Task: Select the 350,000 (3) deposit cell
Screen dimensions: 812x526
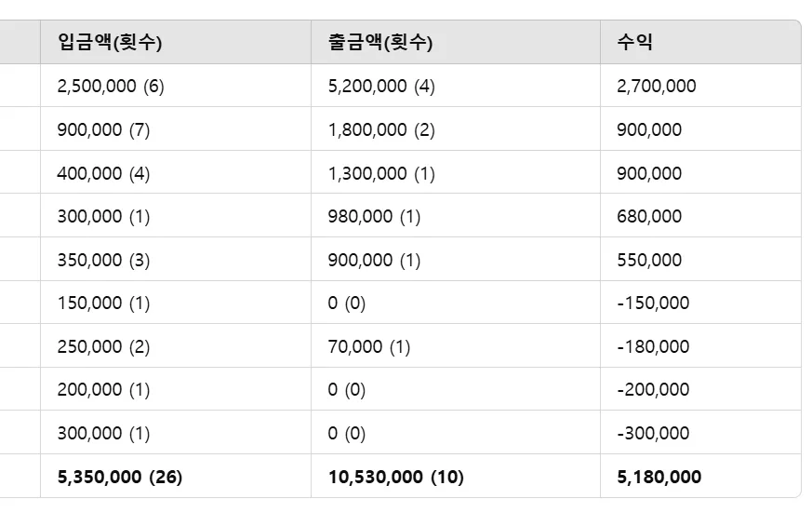Action: pos(176,259)
